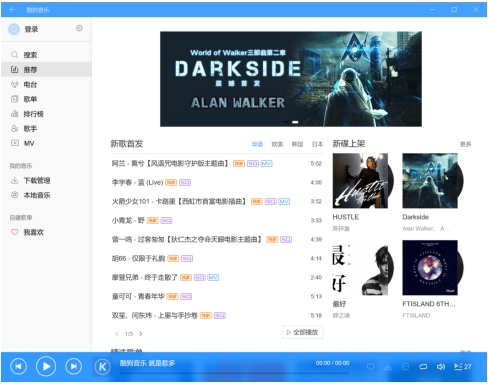Image resolution: width=488 pixels, height=384 pixels.
Task: Click the play button in player bar
Action: (x=46, y=366)
